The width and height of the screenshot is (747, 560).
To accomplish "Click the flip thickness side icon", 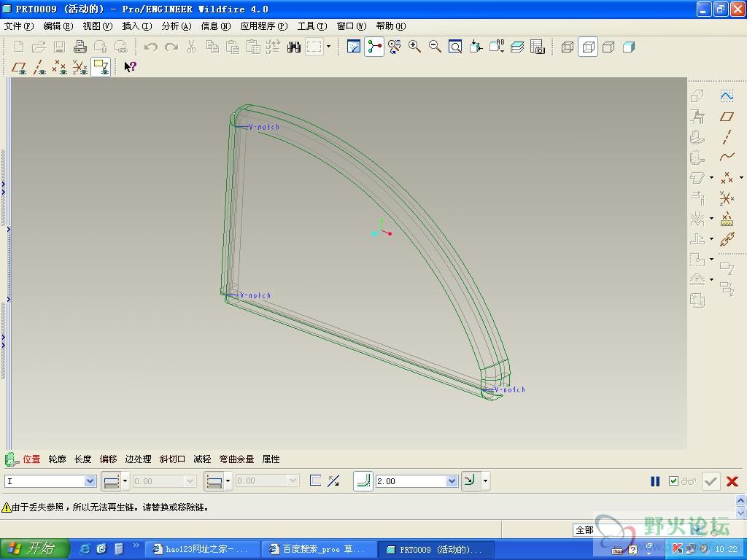I will (x=315, y=481).
